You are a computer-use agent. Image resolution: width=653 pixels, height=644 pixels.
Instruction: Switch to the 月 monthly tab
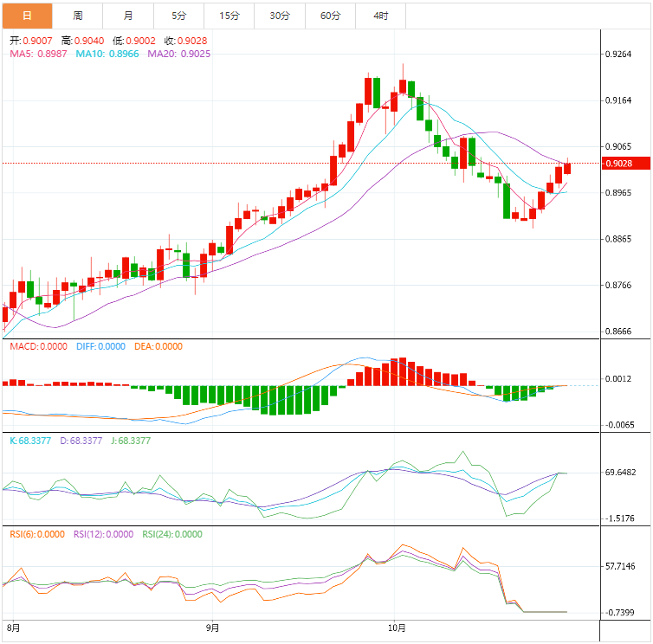128,16
